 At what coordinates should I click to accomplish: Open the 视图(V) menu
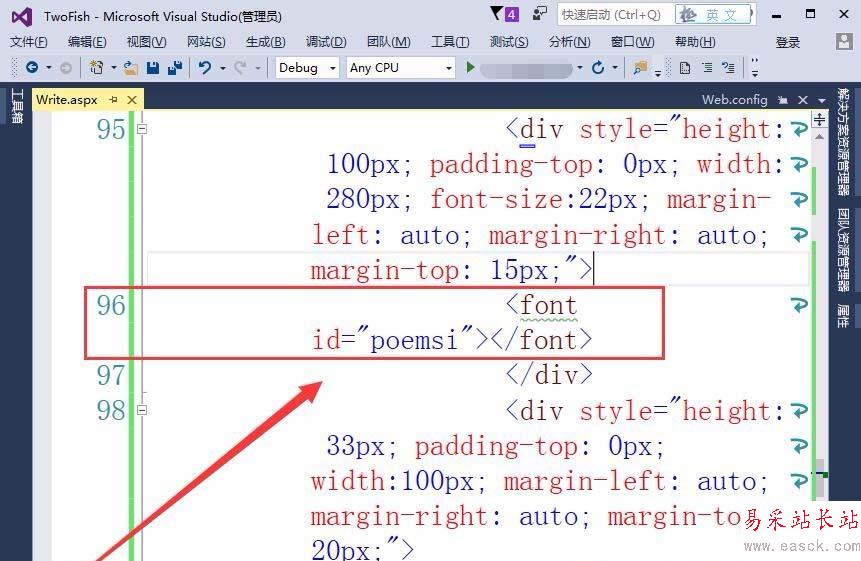point(146,42)
